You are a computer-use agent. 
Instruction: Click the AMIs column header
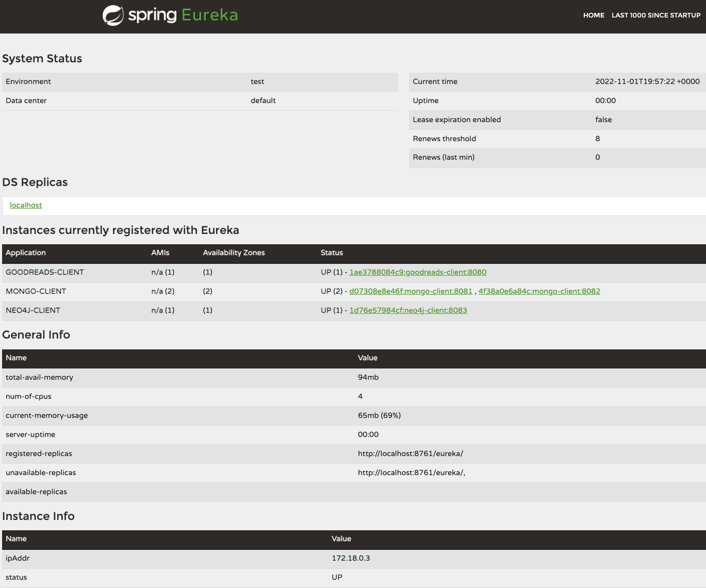(160, 253)
